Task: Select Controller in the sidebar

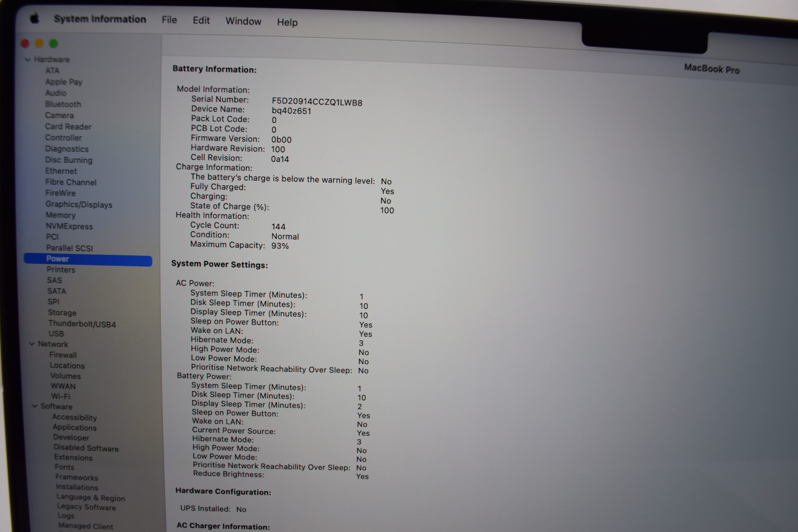Action: point(64,138)
